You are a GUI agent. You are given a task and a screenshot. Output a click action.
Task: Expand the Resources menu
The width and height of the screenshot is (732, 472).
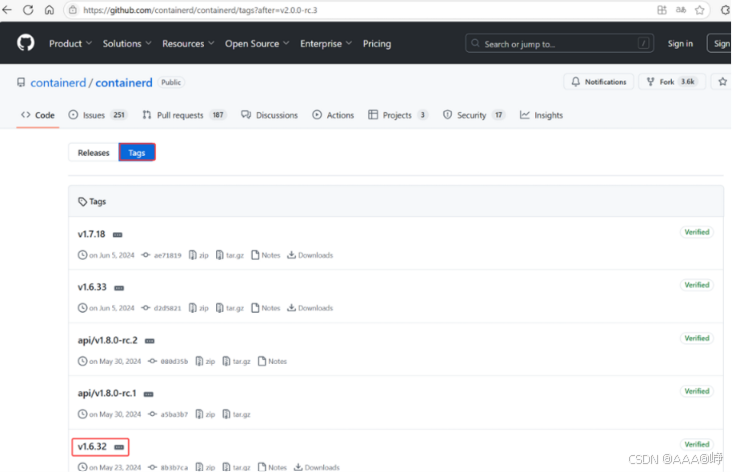tap(188, 43)
